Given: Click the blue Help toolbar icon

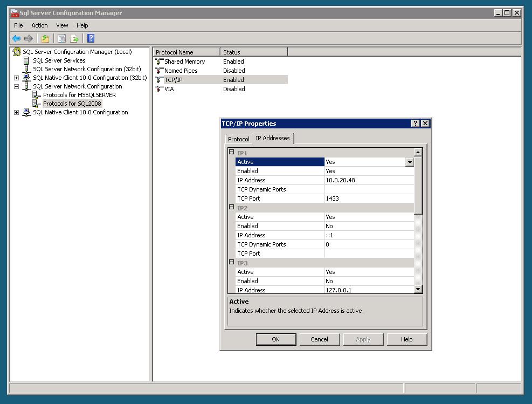Looking at the screenshot, I should click(91, 38).
